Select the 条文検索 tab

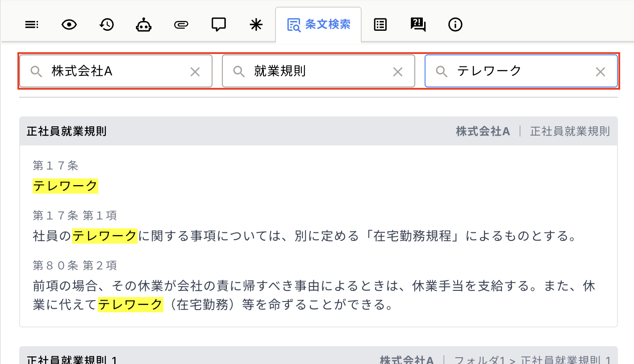click(x=318, y=25)
